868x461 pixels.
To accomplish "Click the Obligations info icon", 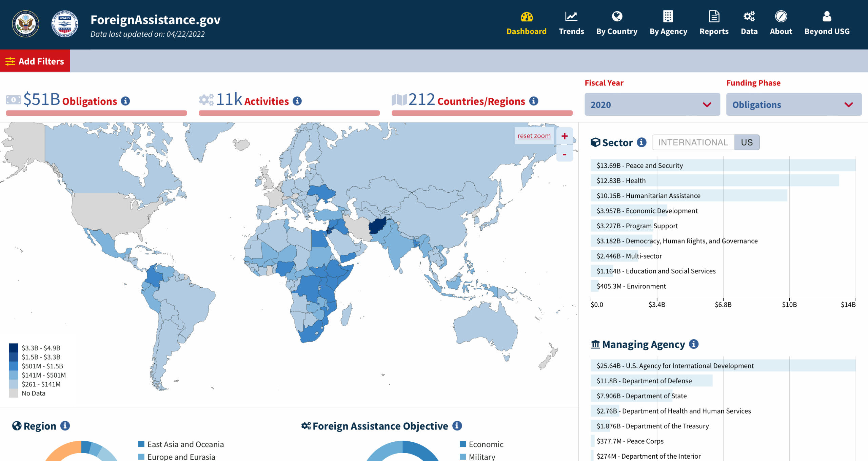I will tap(125, 101).
